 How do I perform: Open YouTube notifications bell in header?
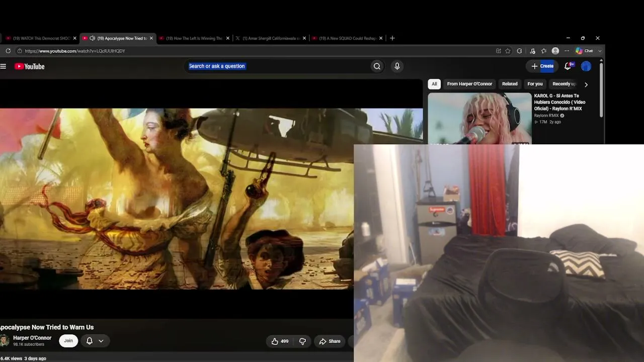pyautogui.click(x=568, y=66)
